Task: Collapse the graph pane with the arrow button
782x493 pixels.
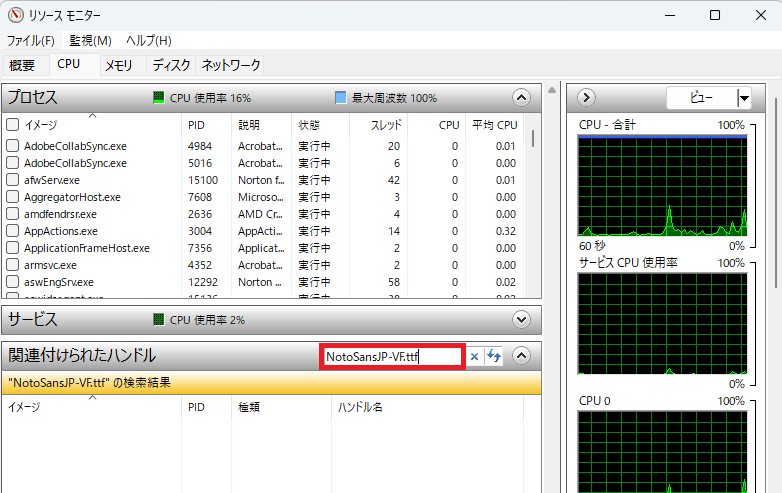Action: (586, 98)
